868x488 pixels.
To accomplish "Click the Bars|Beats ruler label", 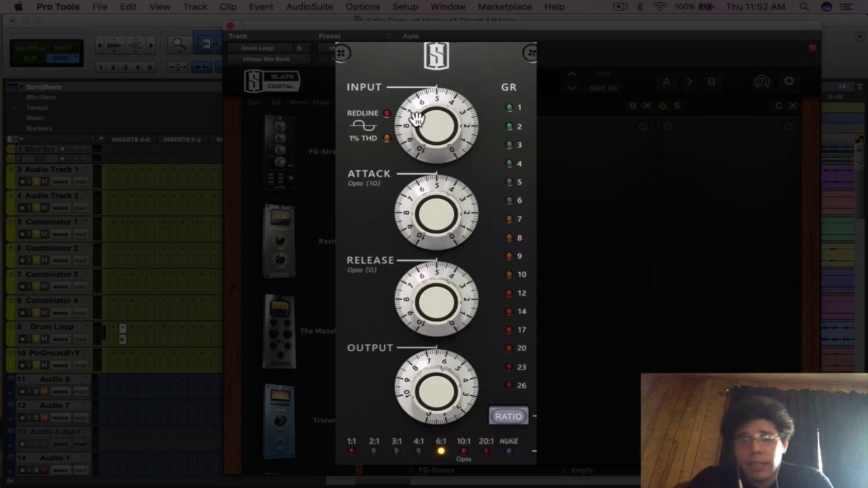I will tap(43, 87).
